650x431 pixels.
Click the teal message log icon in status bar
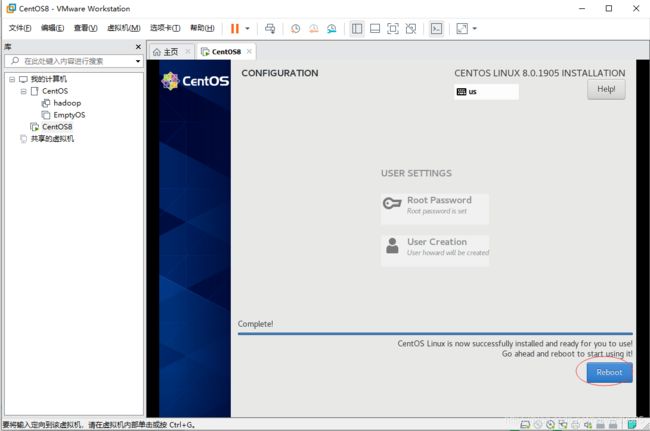pos(632,424)
